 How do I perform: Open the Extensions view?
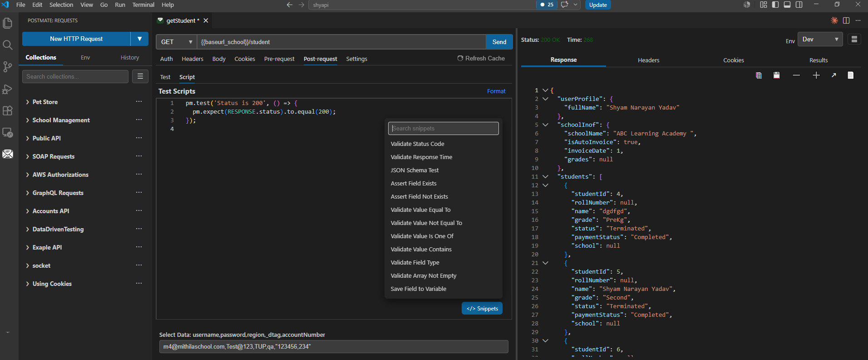[8, 111]
